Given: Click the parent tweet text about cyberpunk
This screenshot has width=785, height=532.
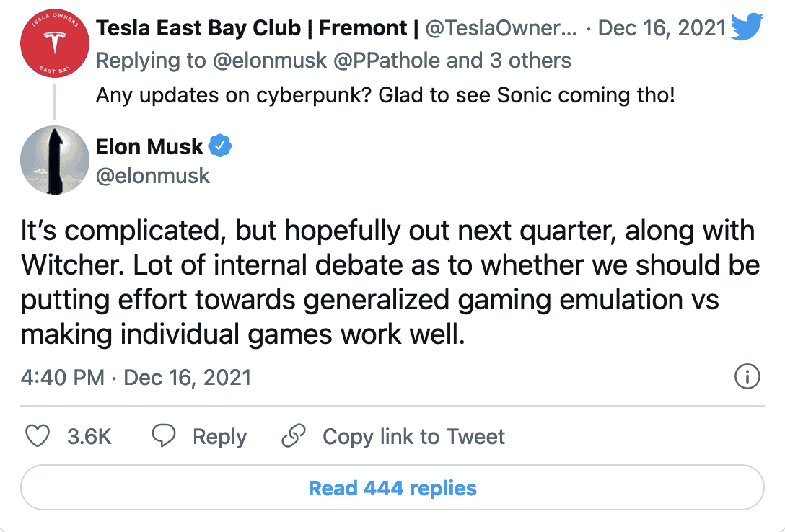Looking at the screenshot, I should coord(385,94).
